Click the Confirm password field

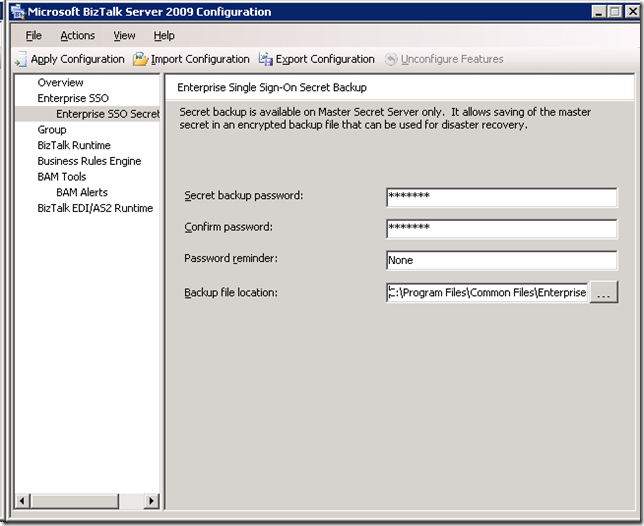pos(501,229)
